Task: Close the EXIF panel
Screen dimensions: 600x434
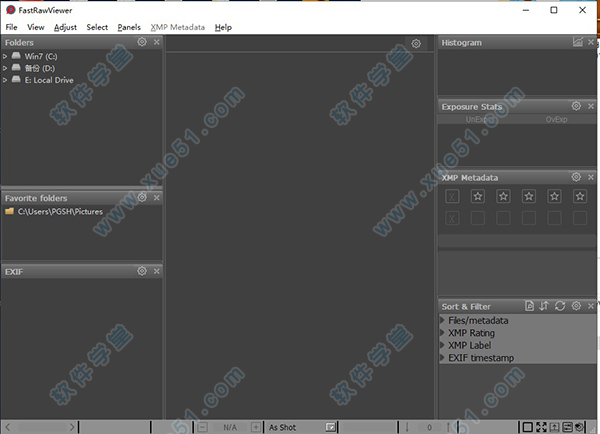Action: point(157,271)
